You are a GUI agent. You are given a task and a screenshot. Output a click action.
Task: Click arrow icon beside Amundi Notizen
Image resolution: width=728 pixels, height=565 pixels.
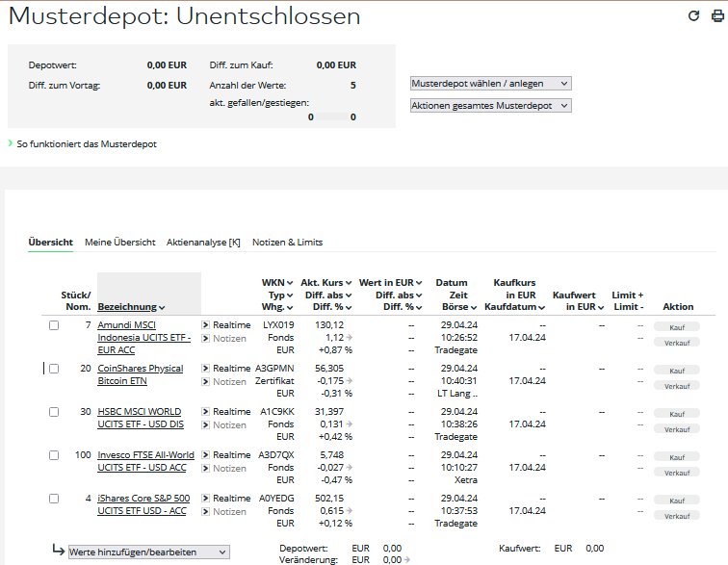206,339
